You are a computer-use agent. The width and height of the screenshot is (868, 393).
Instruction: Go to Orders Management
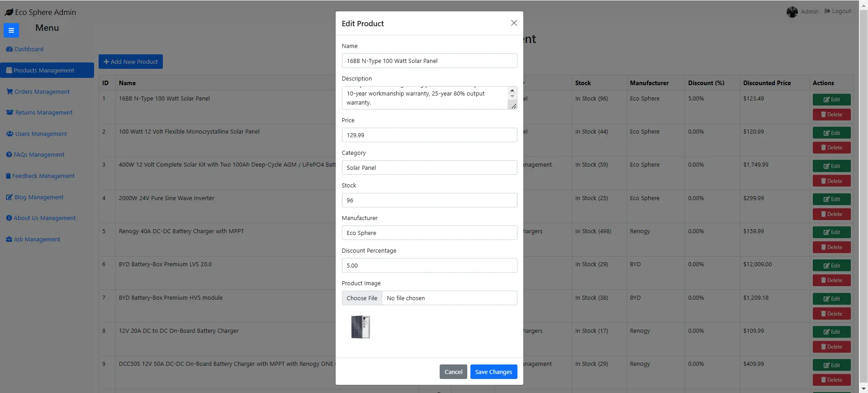[x=38, y=91]
